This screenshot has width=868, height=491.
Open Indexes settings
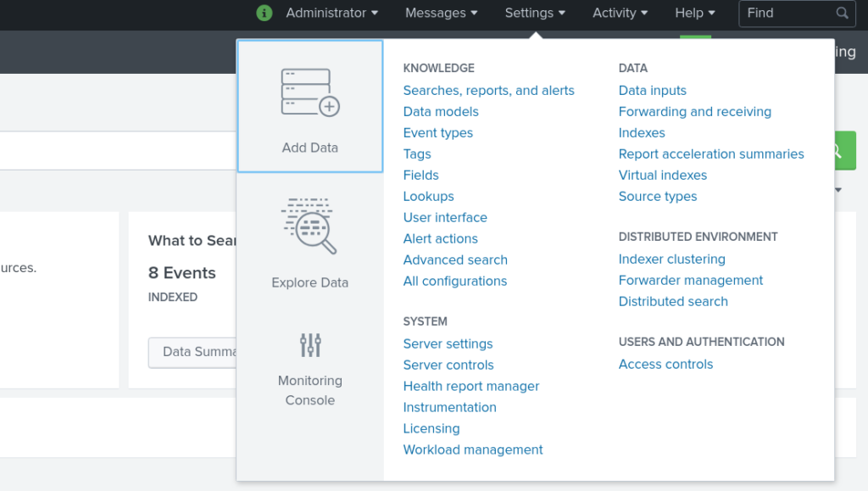tap(642, 133)
